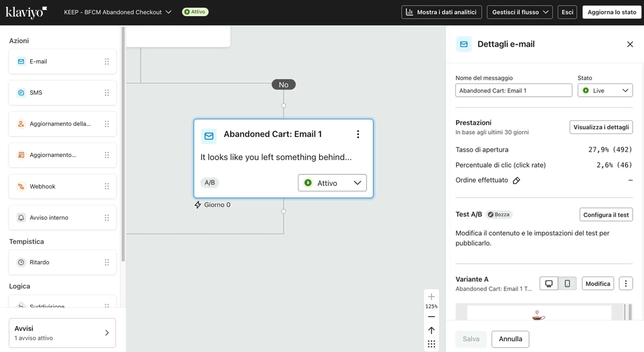Switch to desktop preview for Variante A
The image size is (644, 352).
pos(549,283)
